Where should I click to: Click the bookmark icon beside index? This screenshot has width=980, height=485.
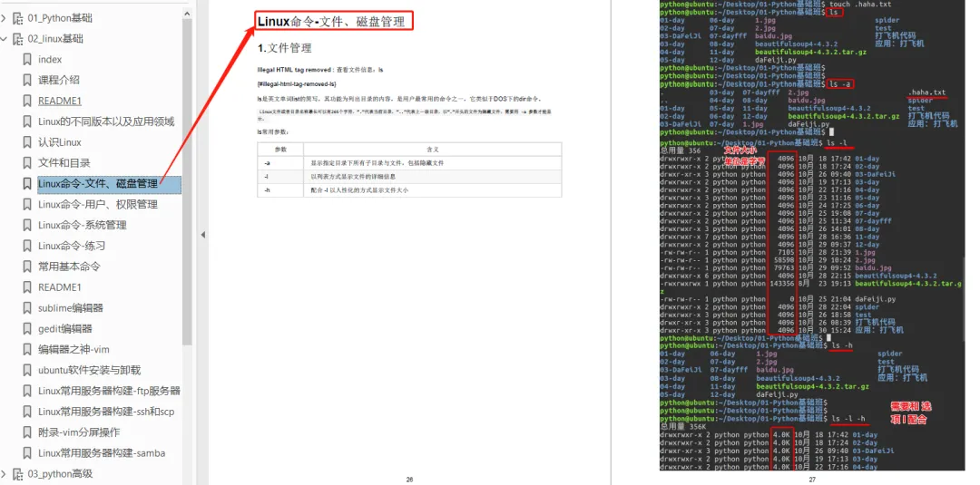click(27, 60)
